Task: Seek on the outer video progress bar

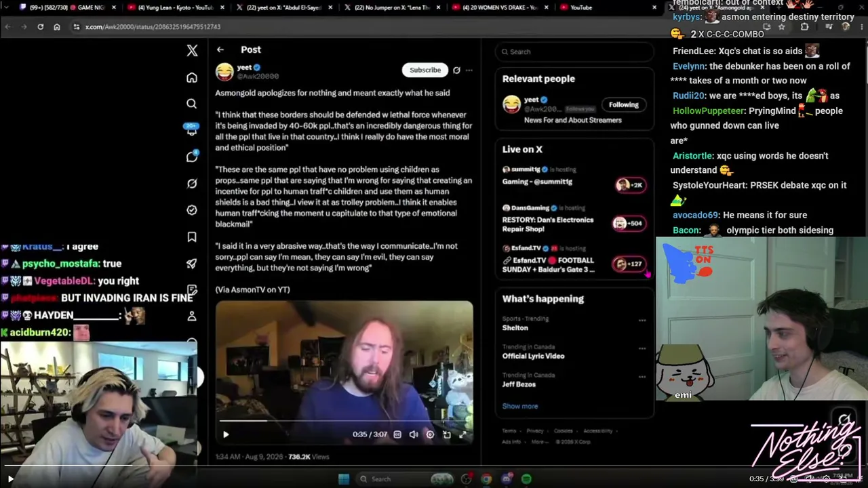Action: pos(434,466)
